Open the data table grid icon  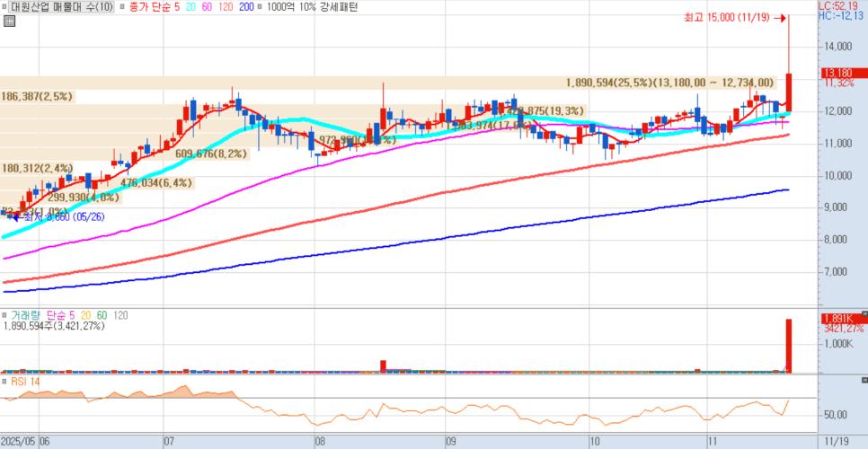tap(8, 22)
